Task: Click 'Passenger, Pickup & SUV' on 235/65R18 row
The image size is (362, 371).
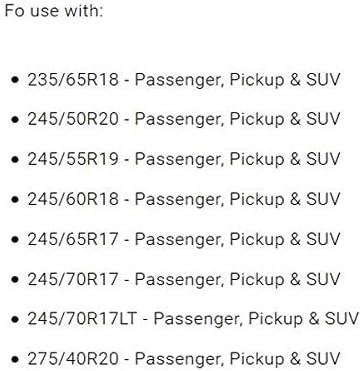Action: (237, 80)
